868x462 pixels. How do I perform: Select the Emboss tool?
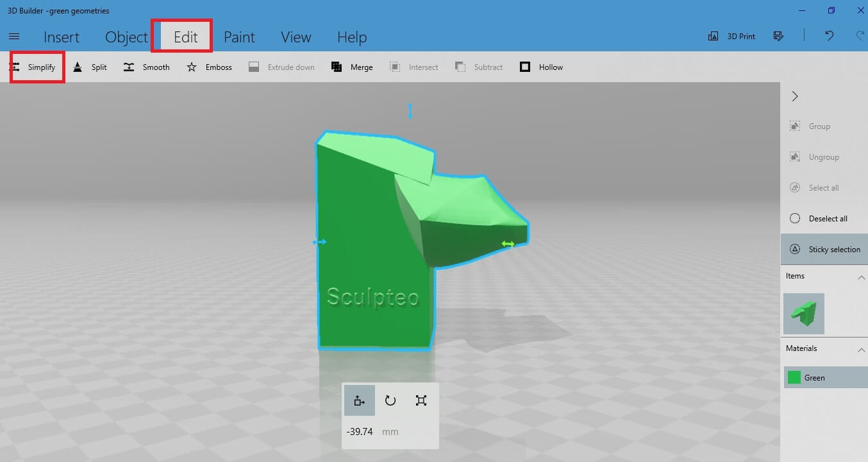(210, 67)
